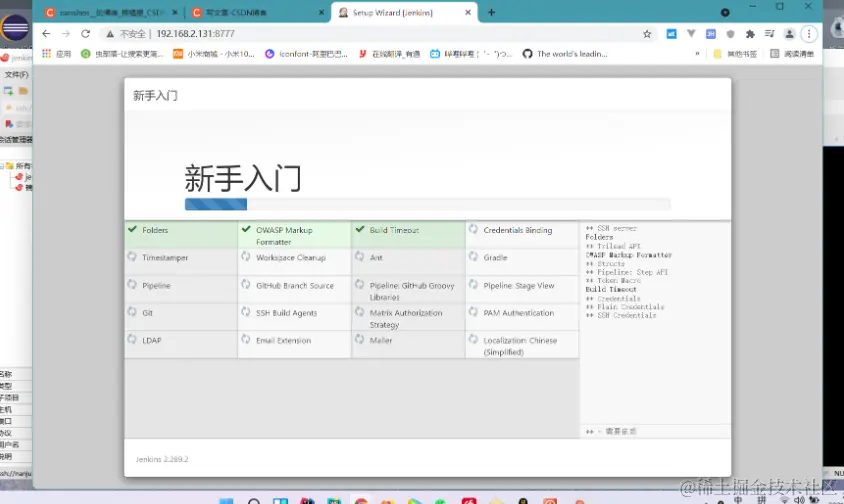Open the Chrome profile avatar

tap(789, 34)
